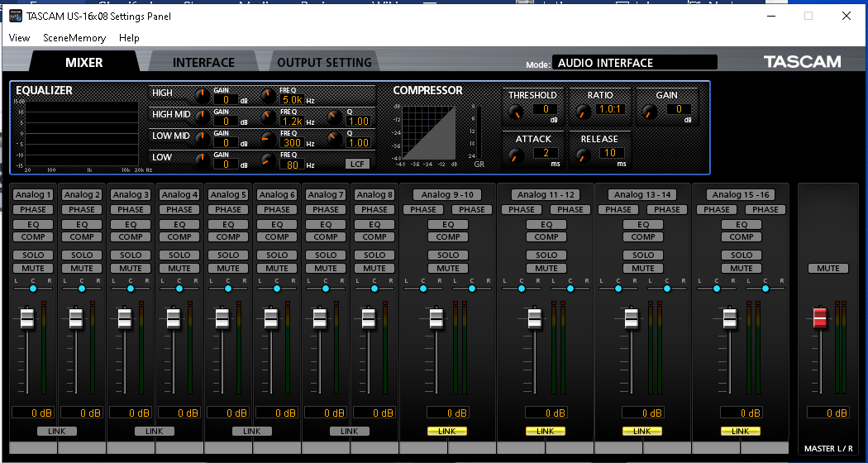Click the HIGH MID Q knob
The image size is (868, 463).
[334, 117]
